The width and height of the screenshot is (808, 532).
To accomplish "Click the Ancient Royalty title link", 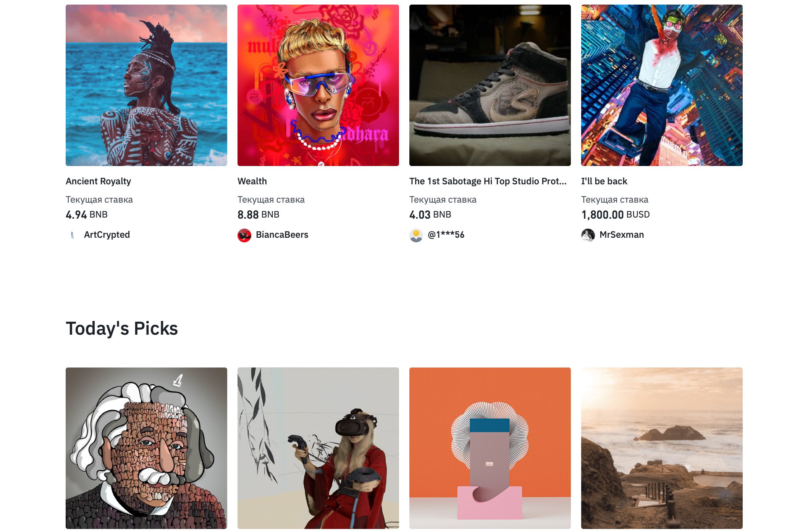I will (x=99, y=181).
